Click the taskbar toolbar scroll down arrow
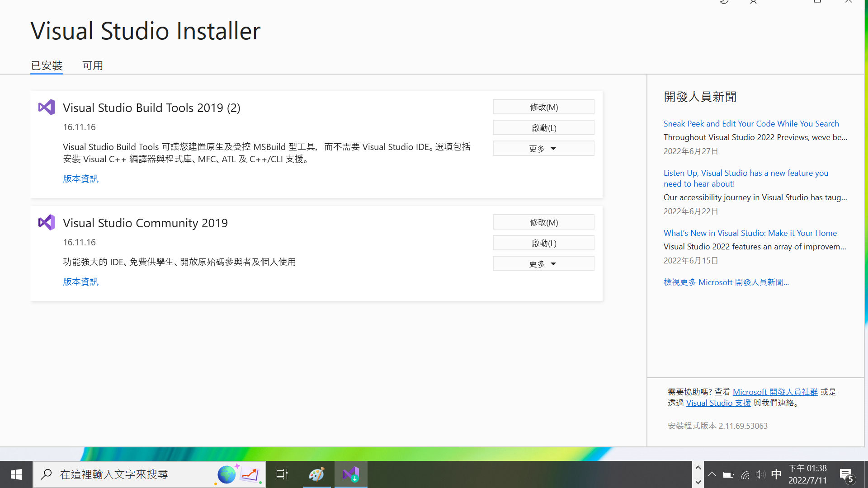 tap(698, 482)
